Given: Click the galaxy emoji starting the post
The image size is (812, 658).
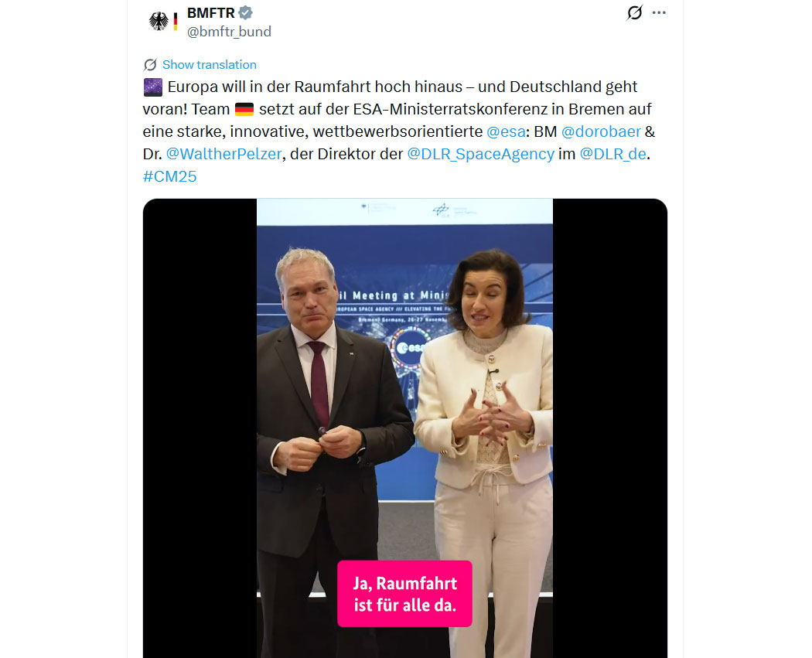Looking at the screenshot, I should pos(153,87).
